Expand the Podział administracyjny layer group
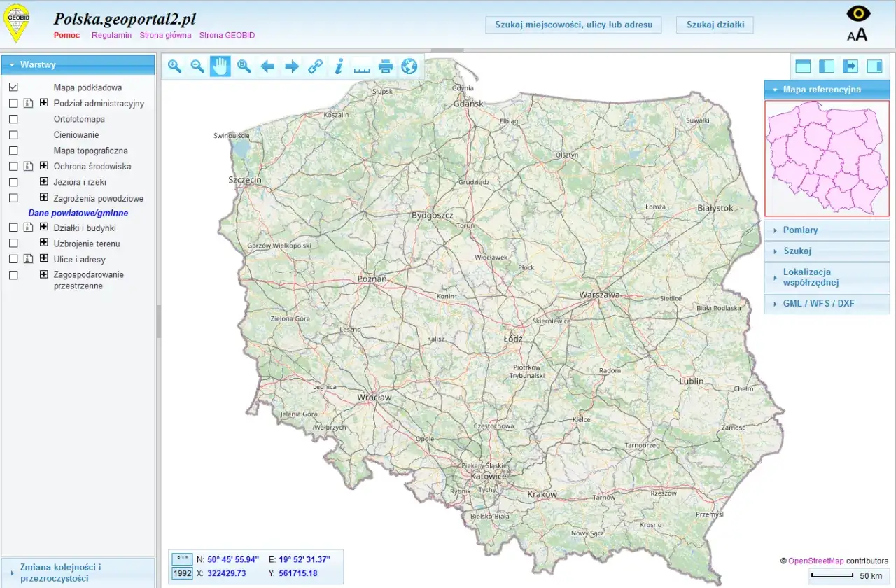Viewport: 896px width, 588px height. coord(44,103)
